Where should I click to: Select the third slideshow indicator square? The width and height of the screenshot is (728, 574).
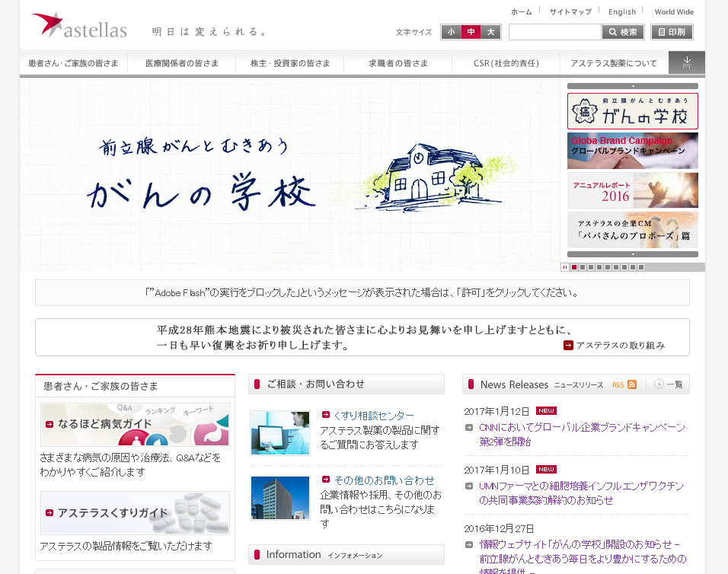(x=591, y=267)
